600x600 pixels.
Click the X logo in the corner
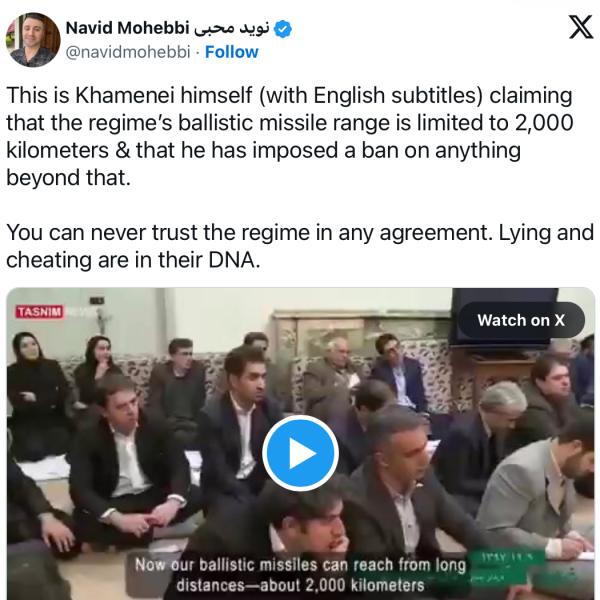point(579,28)
